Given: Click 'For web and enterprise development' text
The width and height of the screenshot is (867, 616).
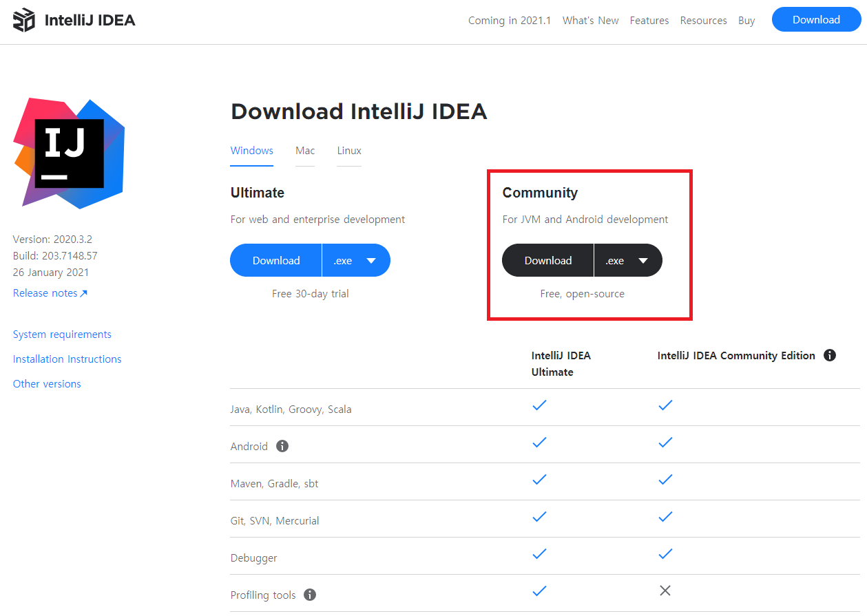Looking at the screenshot, I should (317, 220).
